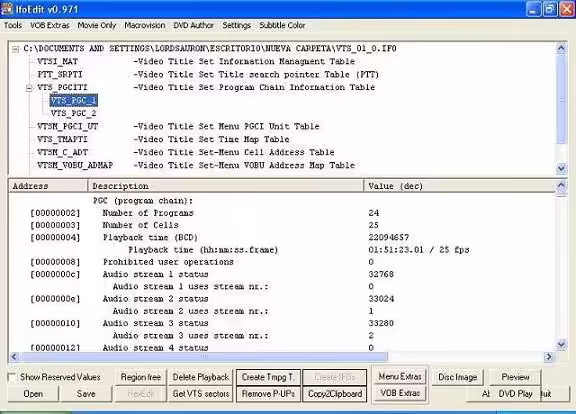Viewport: 576px width, 414px height.
Task: Minimize the IfoEdit window
Action: point(533,9)
